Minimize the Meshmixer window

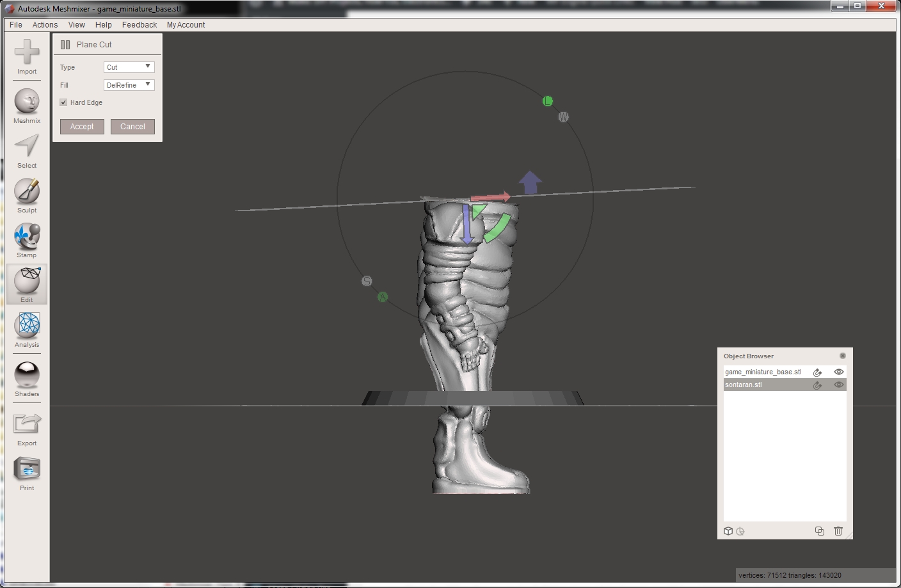coord(840,6)
